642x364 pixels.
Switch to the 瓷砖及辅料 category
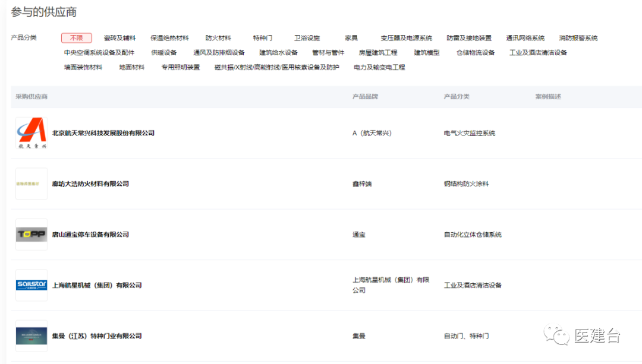tap(121, 37)
